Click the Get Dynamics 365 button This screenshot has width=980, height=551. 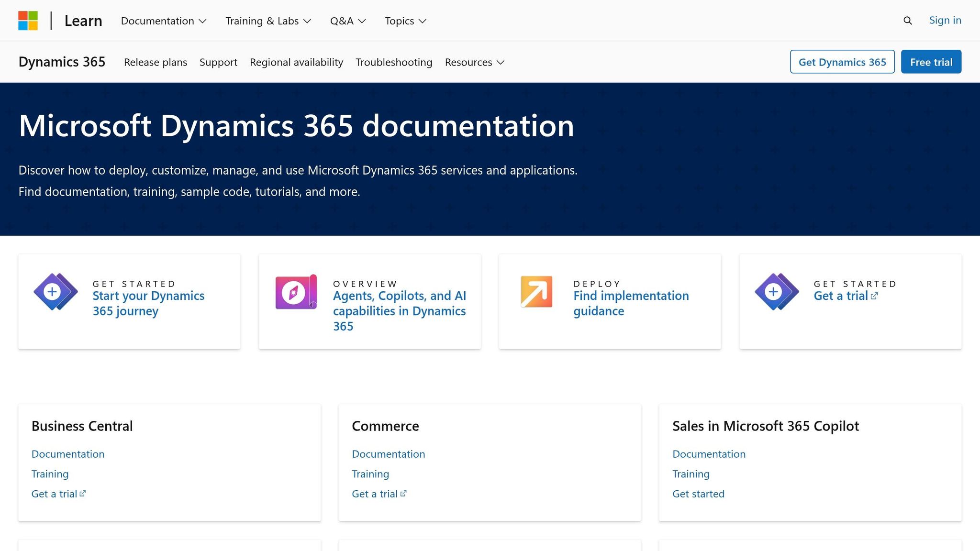842,62
